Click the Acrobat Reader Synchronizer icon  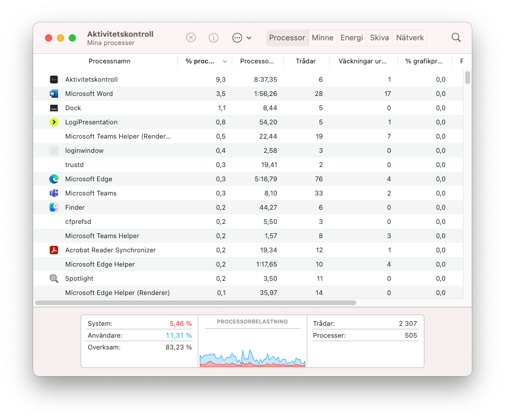point(54,250)
